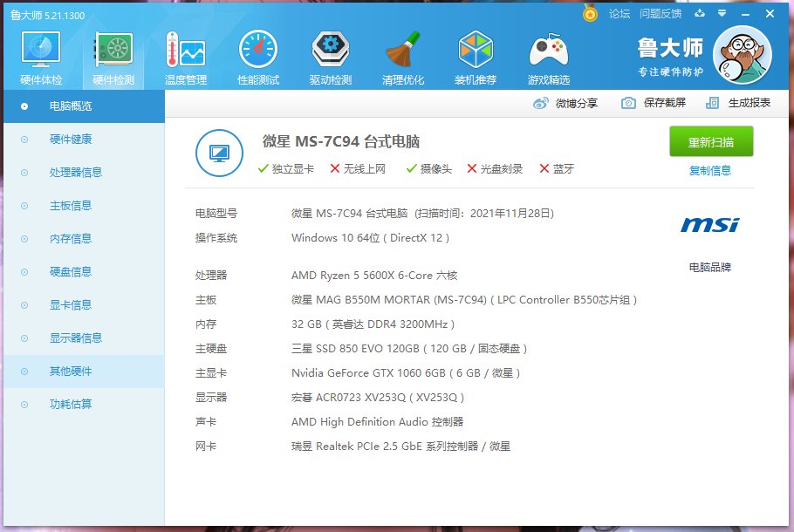Select 显示器信息 sidebar item
Viewport: 794px width, 532px height.
[84, 338]
